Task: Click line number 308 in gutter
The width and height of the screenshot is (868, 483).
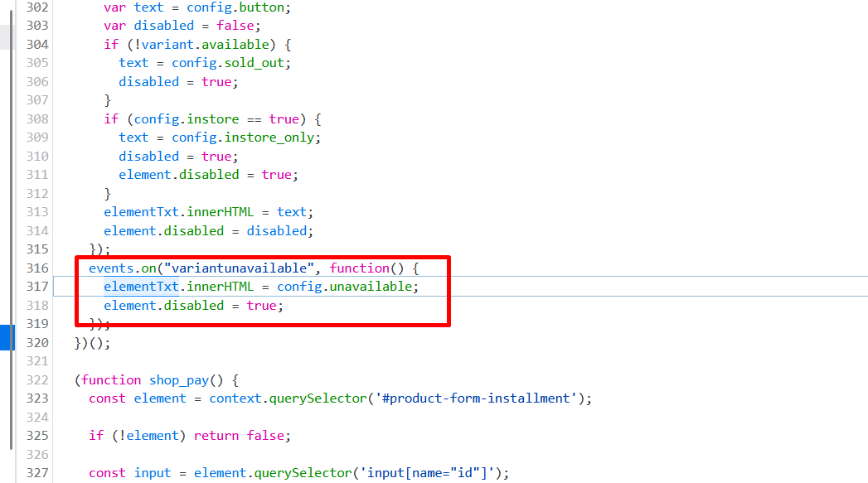Action: (x=37, y=119)
